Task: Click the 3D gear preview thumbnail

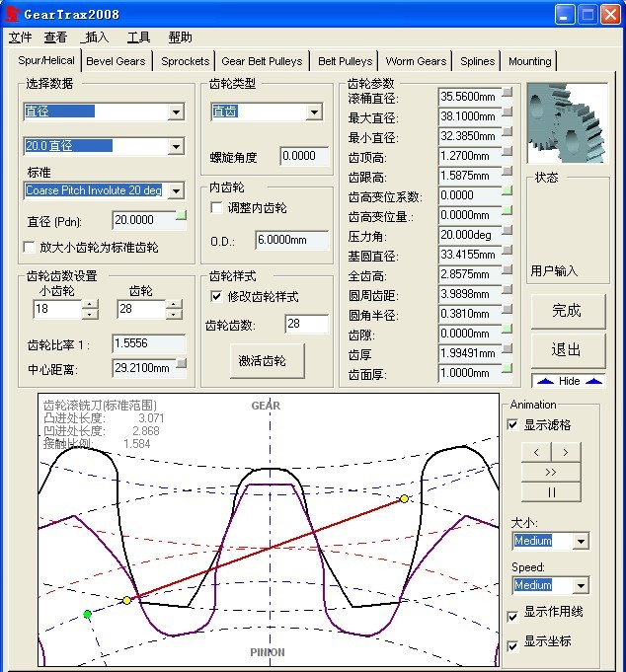Action: point(568,123)
